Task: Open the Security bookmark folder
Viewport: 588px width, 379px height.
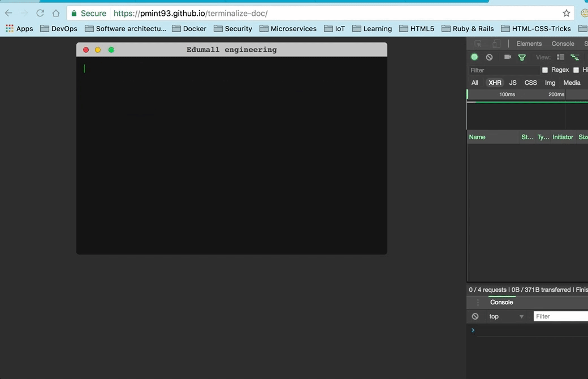Action: pos(233,28)
